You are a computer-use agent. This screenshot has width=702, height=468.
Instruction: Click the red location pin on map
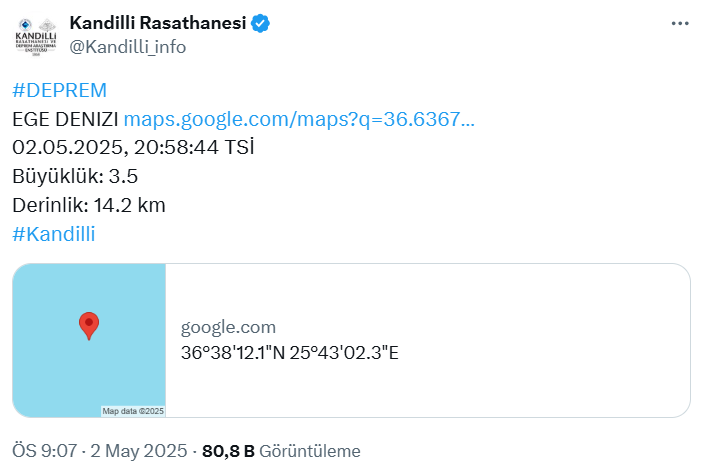click(x=89, y=326)
